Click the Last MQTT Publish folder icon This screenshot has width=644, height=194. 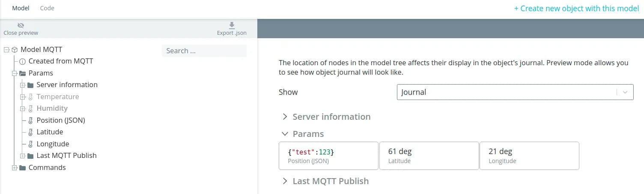coord(30,156)
